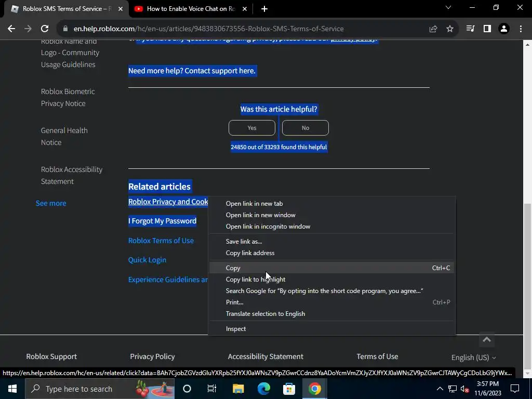
Task: Click the scroll-to-top arrow button
Action: (487, 340)
